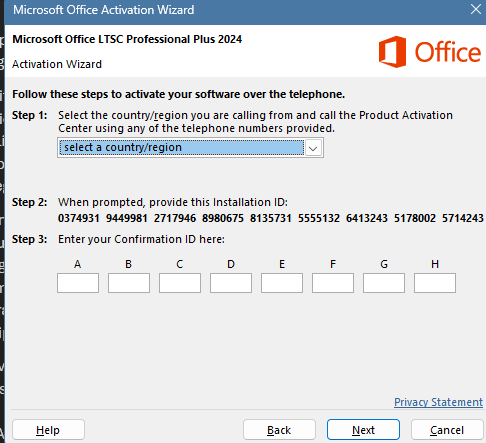The width and height of the screenshot is (486, 443).
Task: Click the Next button
Action: click(363, 430)
